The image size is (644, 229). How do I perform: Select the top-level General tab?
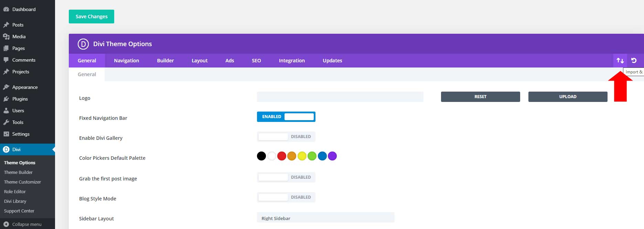click(x=87, y=61)
